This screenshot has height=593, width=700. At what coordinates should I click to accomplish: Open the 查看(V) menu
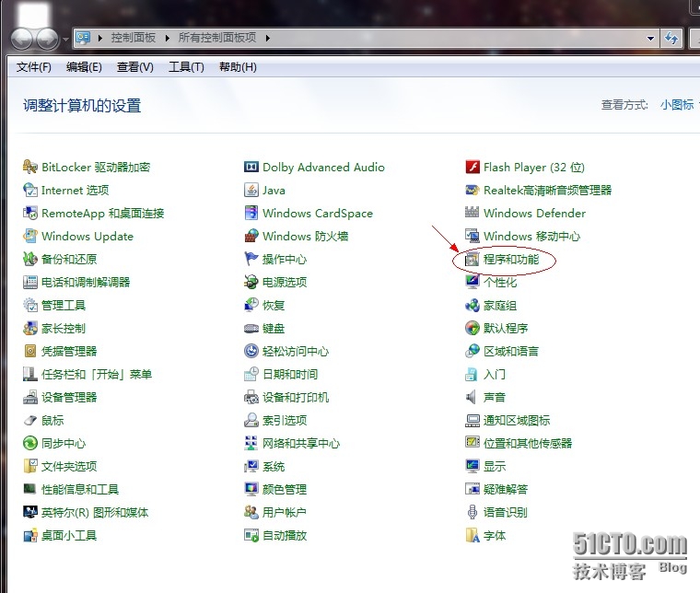pos(134,67)
